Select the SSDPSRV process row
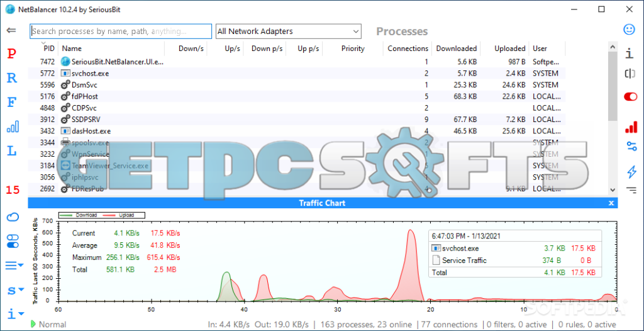This screenshot has height=331, width=644. click(297, 120)
